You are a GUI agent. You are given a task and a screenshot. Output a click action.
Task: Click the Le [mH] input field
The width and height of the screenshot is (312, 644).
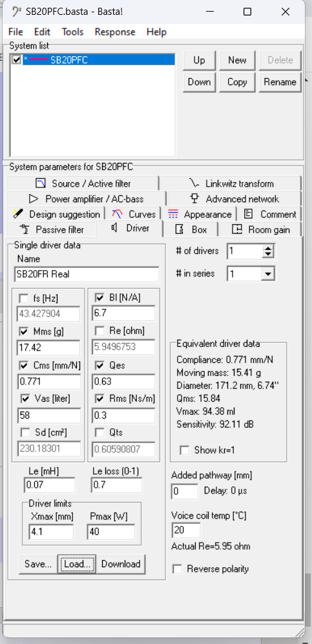coord(49,485)
